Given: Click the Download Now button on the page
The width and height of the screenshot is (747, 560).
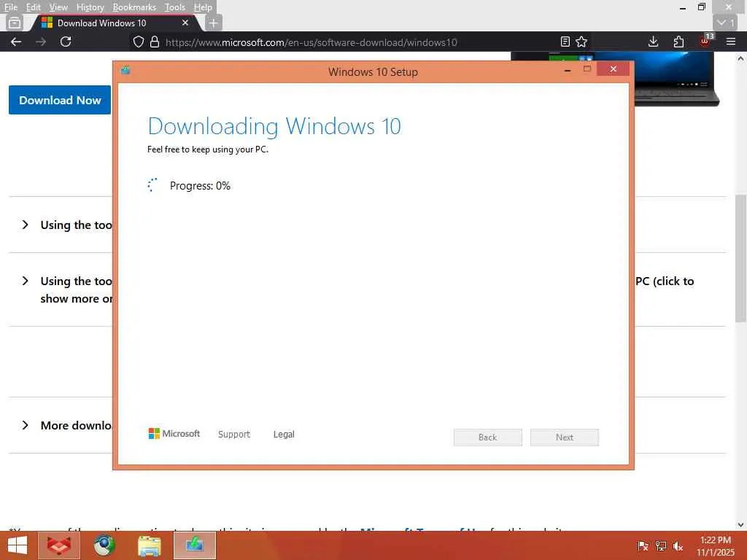Looking at the screenshot, I should click(x=60, y=100).
